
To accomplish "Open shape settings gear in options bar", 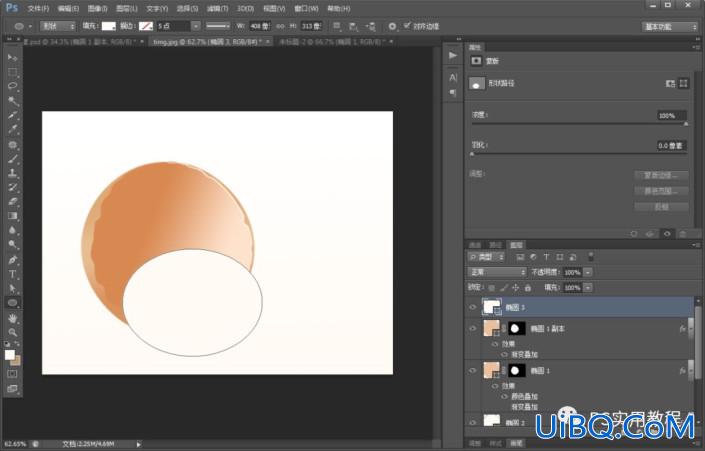I will pyautogui.click(x=392, y=27).
